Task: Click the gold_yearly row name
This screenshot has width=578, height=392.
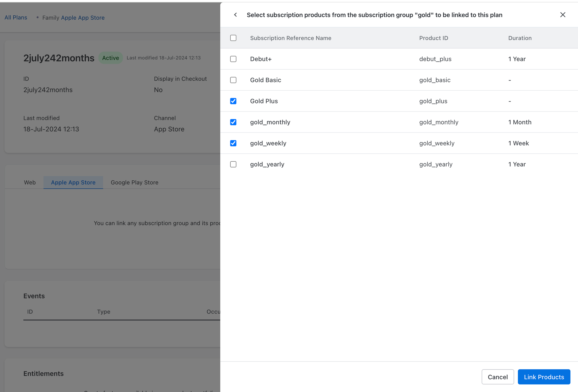Action: pos(267,164)
